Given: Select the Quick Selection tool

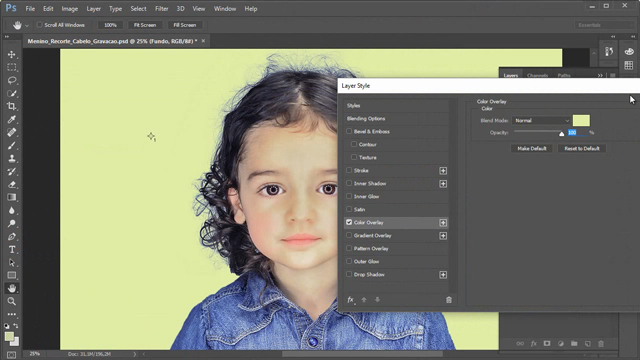Looking at the screenshot, I should (x=11, y=93).
